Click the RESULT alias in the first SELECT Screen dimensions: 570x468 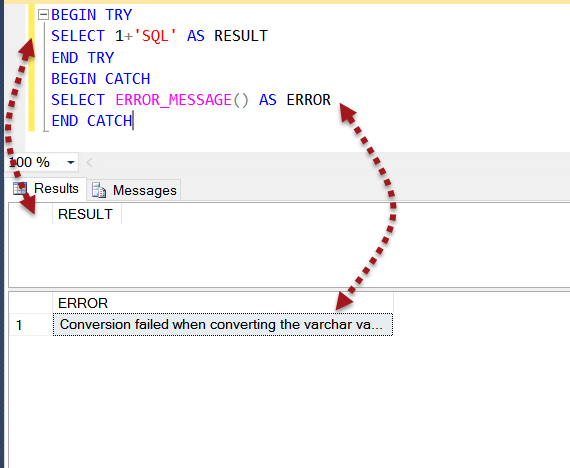point(241,36)
